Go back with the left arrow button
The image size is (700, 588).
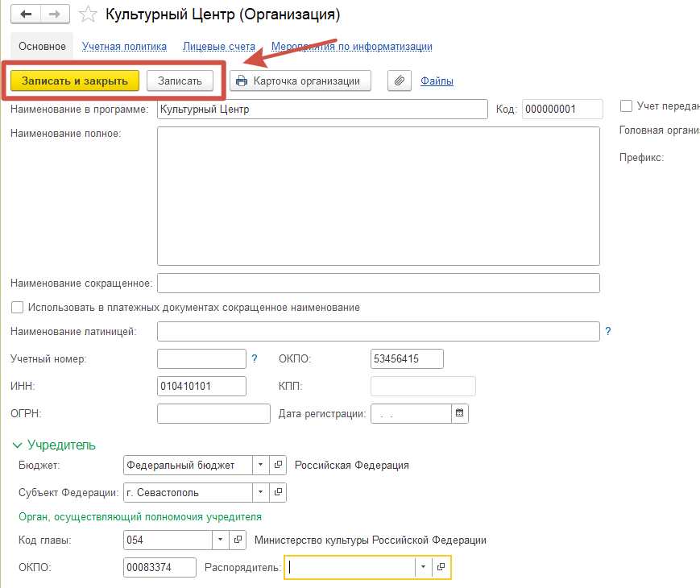click(26, 14)
